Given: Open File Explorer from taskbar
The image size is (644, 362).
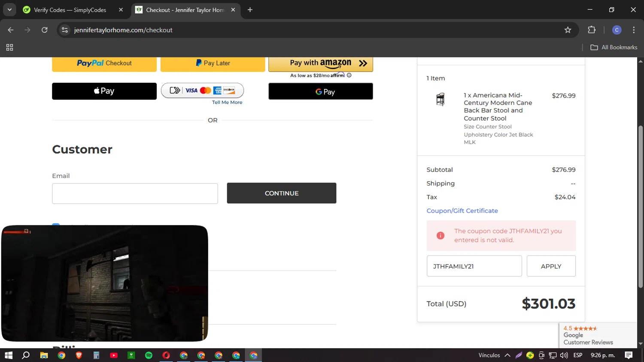Looking at the screenshot, I should pos(44,355).
